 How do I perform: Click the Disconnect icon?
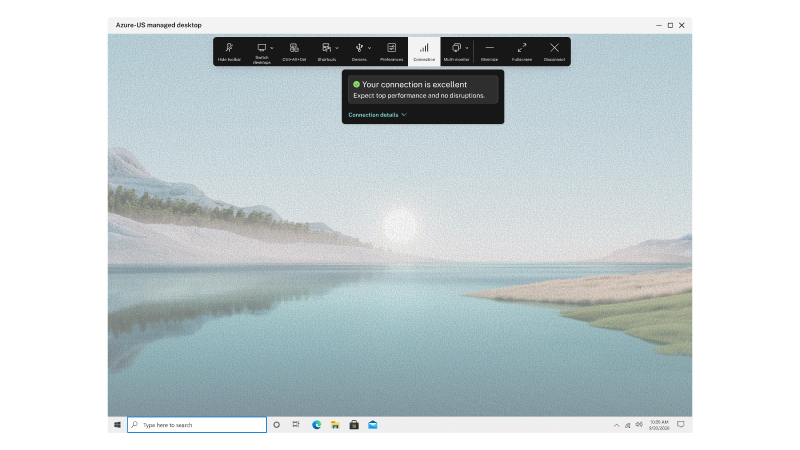tap(554, 51)
